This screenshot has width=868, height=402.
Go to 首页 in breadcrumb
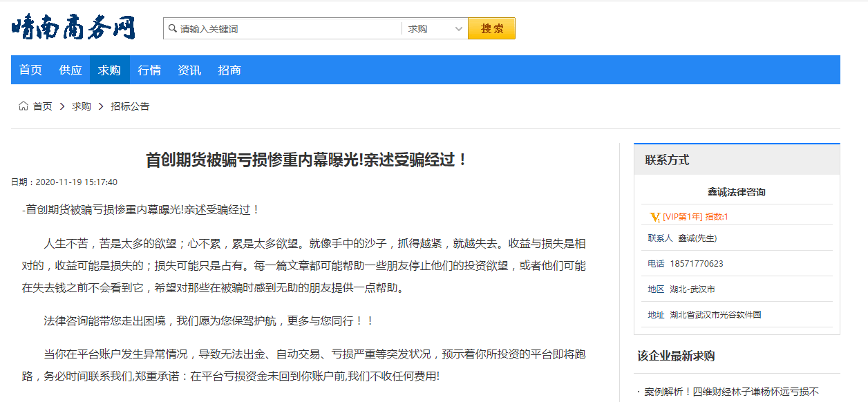click(x=43, y=106)
